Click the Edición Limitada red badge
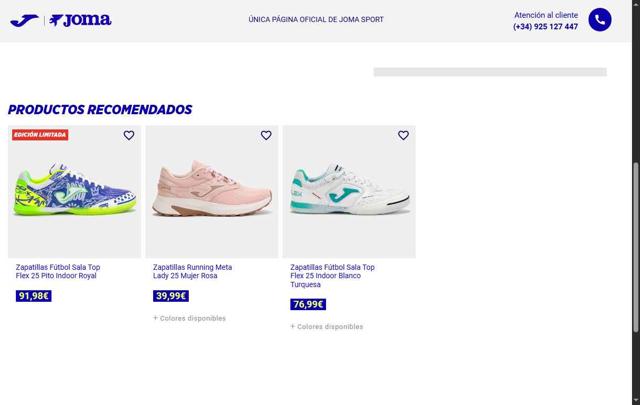This screenshot has width=640, height=405. [x=40, y=135]
